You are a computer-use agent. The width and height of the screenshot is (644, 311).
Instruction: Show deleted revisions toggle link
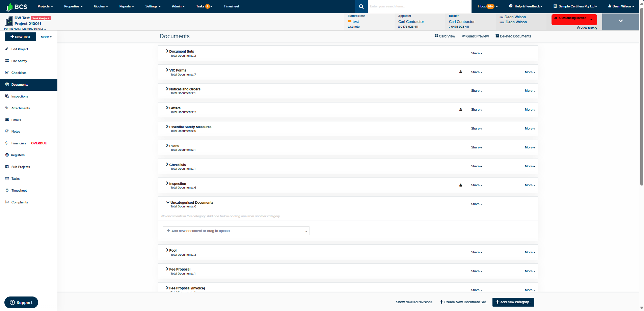click(x=414, y=302)
